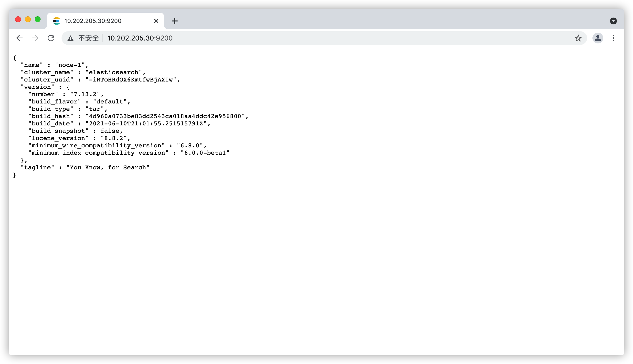Click the tagline "You Know, for Search"
The width and height of the screenshot is (633, 364).
[108, 168]
